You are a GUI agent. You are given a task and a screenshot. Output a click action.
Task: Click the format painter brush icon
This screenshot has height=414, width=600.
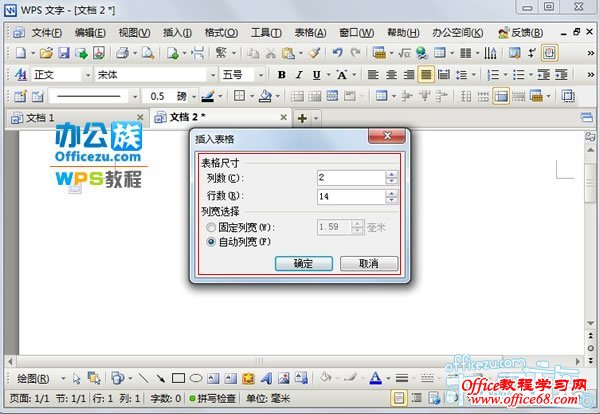point(314,52)
